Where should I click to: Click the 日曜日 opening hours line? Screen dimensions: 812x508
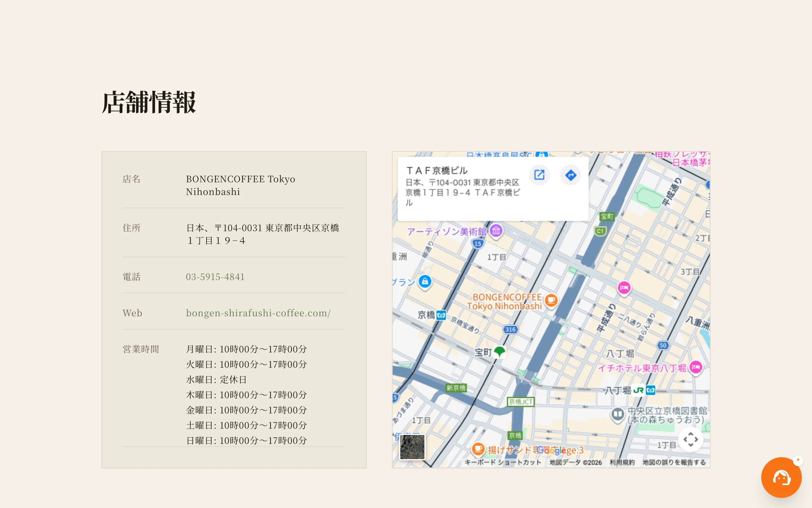click(247, 440)
